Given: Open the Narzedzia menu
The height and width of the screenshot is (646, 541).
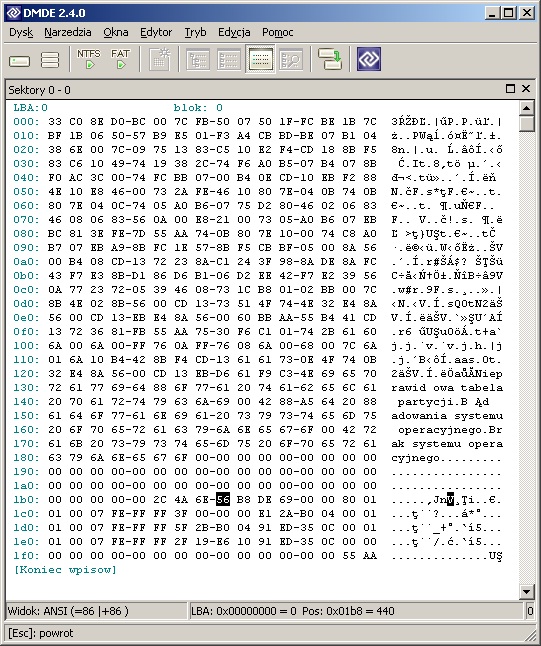Looking at the screenshot, I should tap(68, 32).
